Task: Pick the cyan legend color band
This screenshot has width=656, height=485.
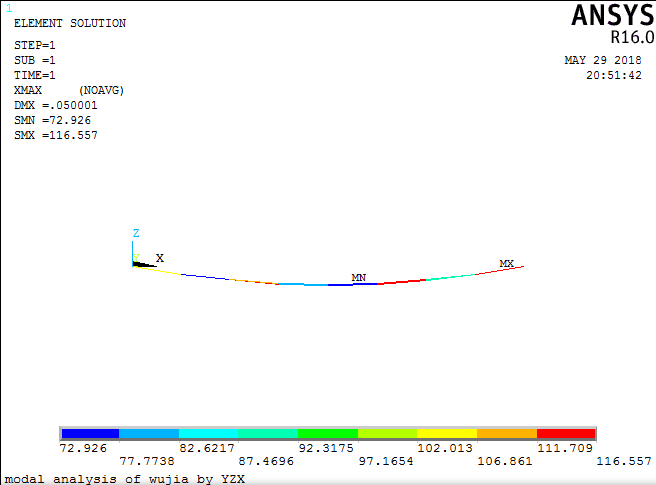Action: click(208, 434)
